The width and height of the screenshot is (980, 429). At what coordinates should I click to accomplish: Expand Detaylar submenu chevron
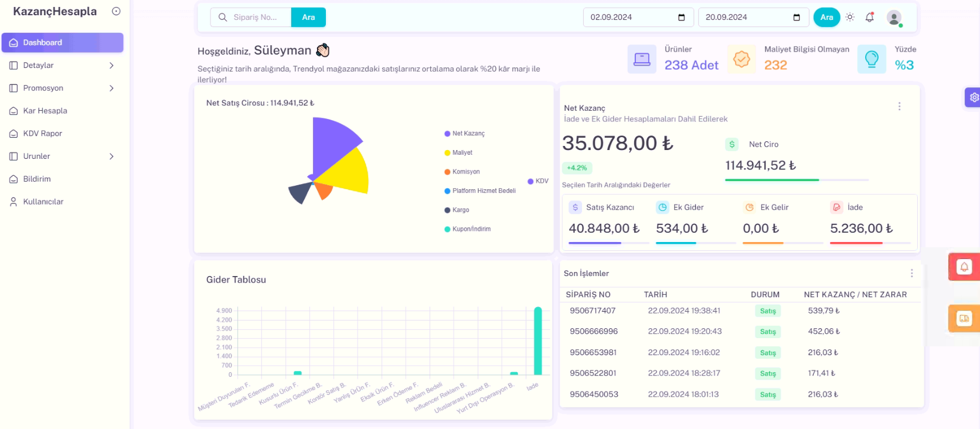pyautogui.click(x=111, y=66)
